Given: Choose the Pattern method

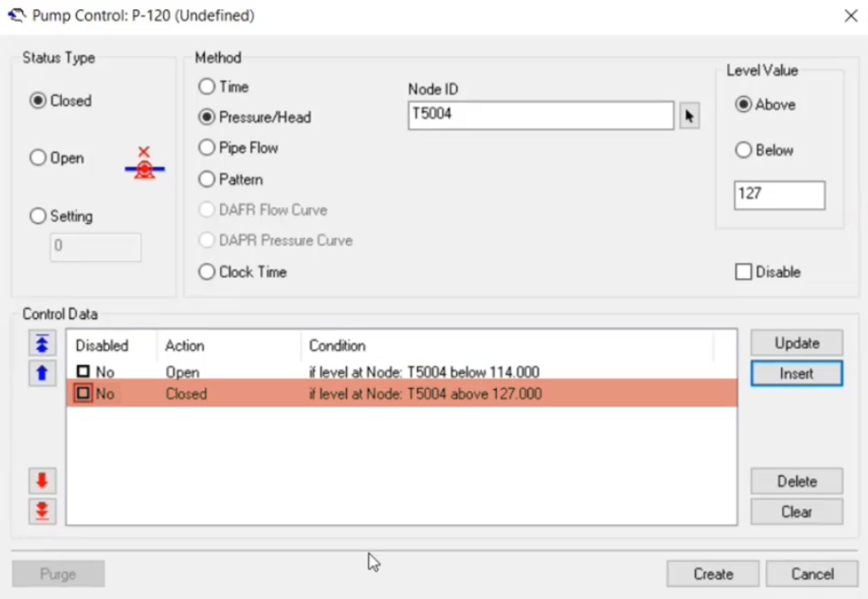Looking at the screenshot, I should [x=230, y=179].
